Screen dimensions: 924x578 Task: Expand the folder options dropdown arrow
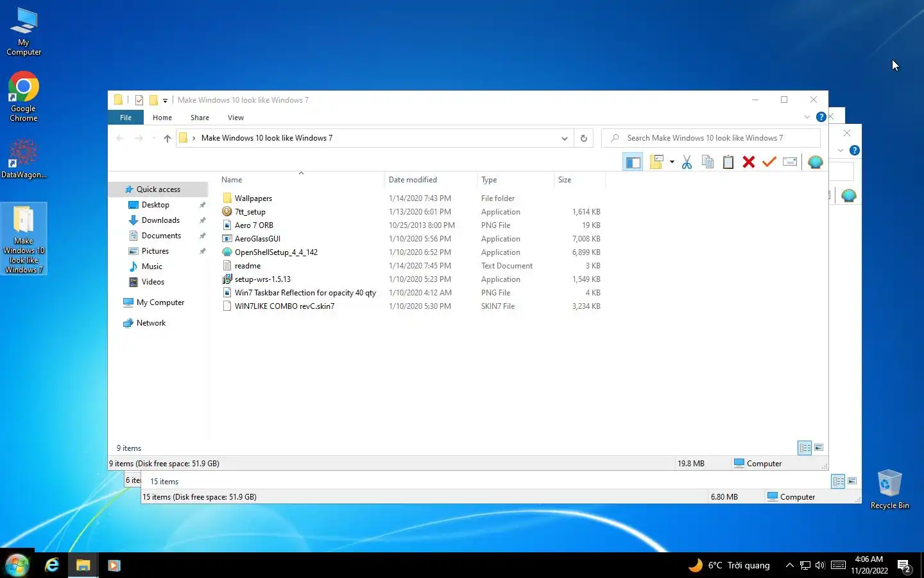(x=672, y=162)
